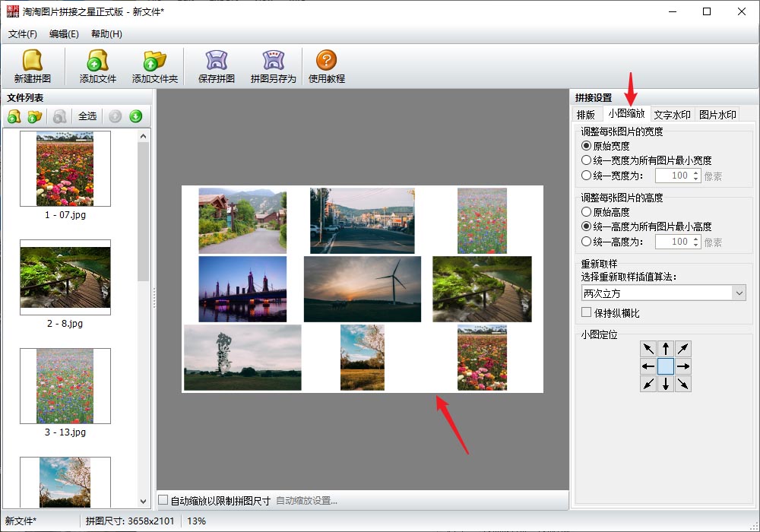The image size is (760, 532).
Task: Switch to the 小图缩放 tab
Action: point(626,113)
